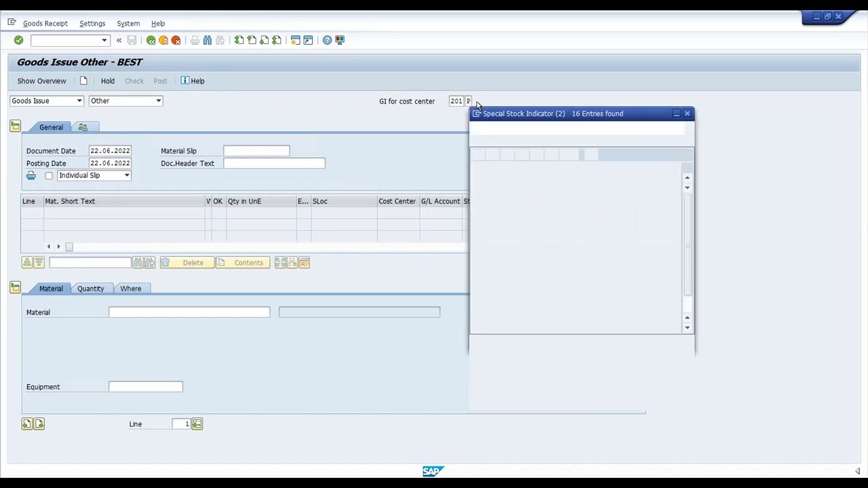The width and height of the screenshot is (868, 488).
Task: Open the Help menu
Action: tap(158, 23)
